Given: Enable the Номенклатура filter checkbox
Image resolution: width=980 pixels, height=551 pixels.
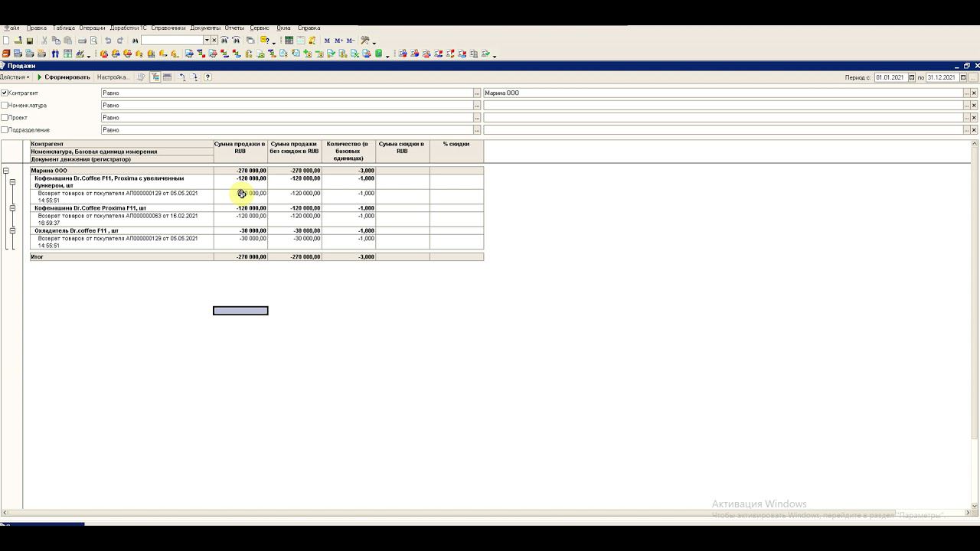Looking at the screenshot, I should coord(5,105).
